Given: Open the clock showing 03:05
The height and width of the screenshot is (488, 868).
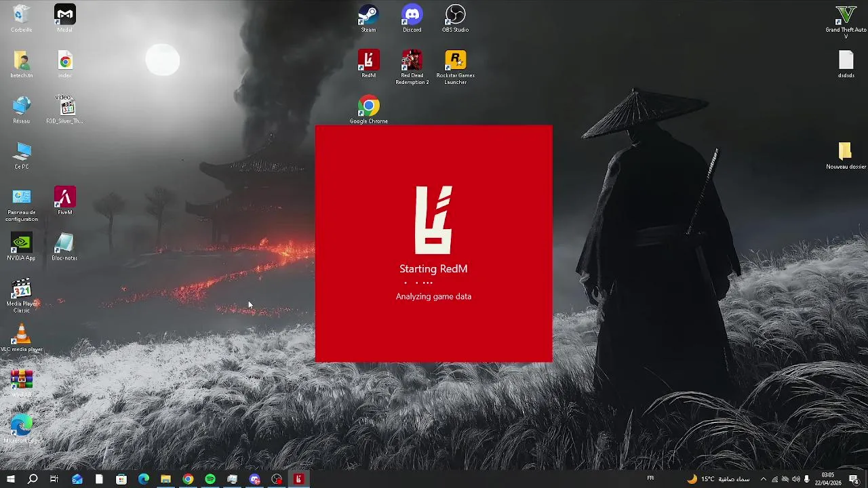Looking at the screenshot, I should click(827, 479).
